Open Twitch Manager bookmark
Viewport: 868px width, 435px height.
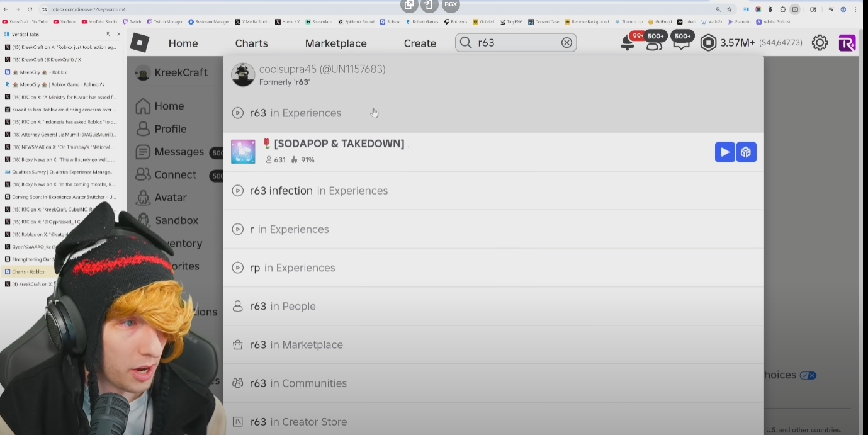(x=165, y=22)
